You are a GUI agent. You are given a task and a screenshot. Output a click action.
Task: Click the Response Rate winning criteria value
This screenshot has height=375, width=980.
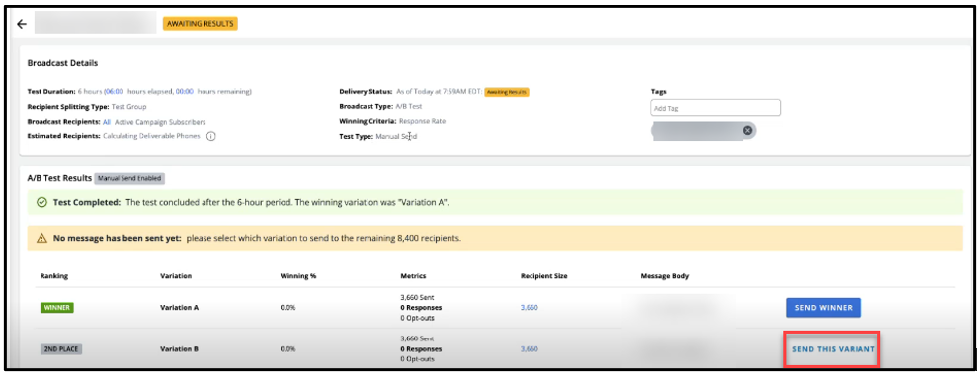[x=423, y=121]
